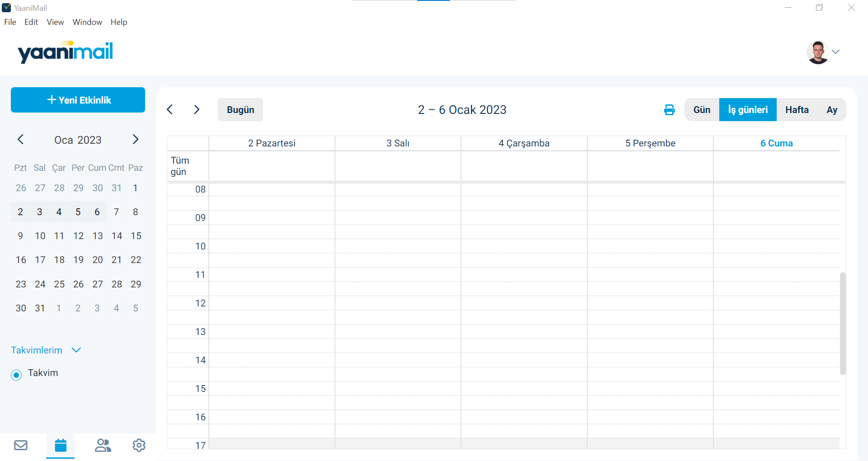Switch to Hafta week view
Image resolution: width=868 pixels, height=461 pixels.
click(797, 110)
